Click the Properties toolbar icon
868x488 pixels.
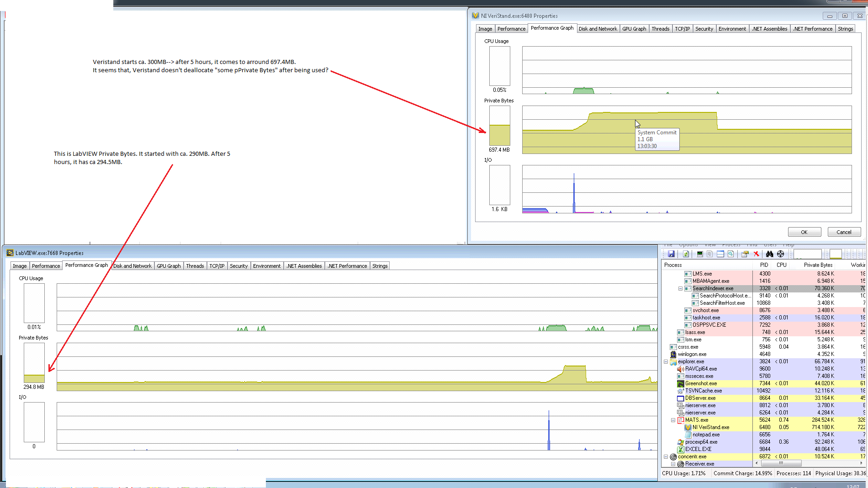(x=745, y=254)
